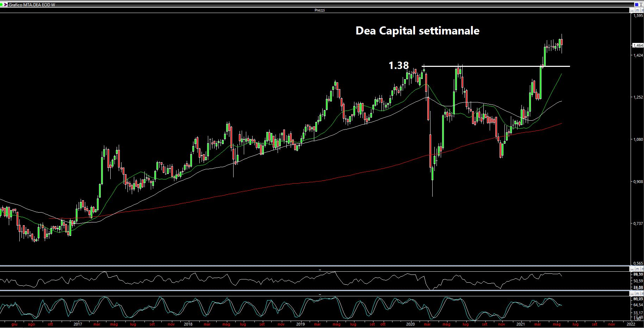644x328 pixels.
Task: Close the bottom stochastic pane
Action: (x=642, y=294)
